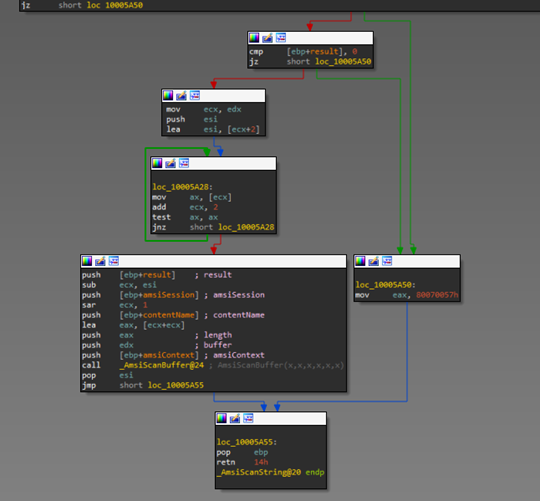Screen dimensions: 540x501
Task: Click pencil icon of loc_10005A50 block
Action: (x=373, y=261)
